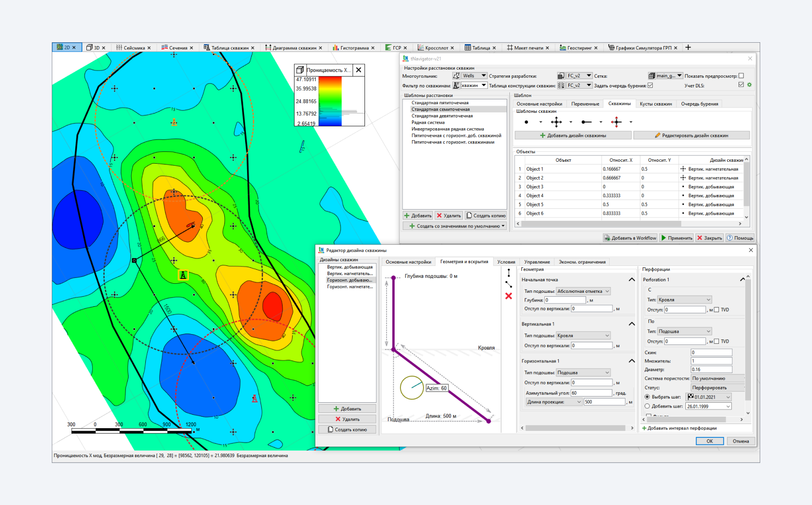Viewport: 812px width, 505px height.
Task: Toggle Учет DLS checkbox
Action: (741, 85)
